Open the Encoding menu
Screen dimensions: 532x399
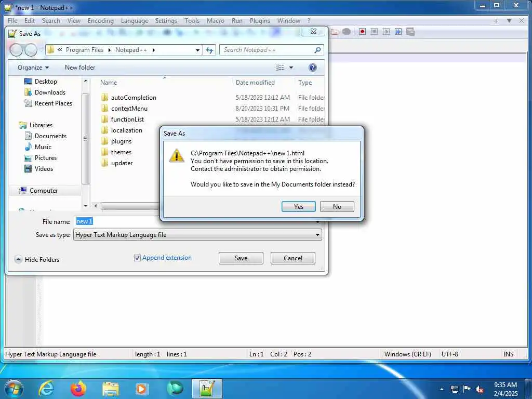pos(101,21)
